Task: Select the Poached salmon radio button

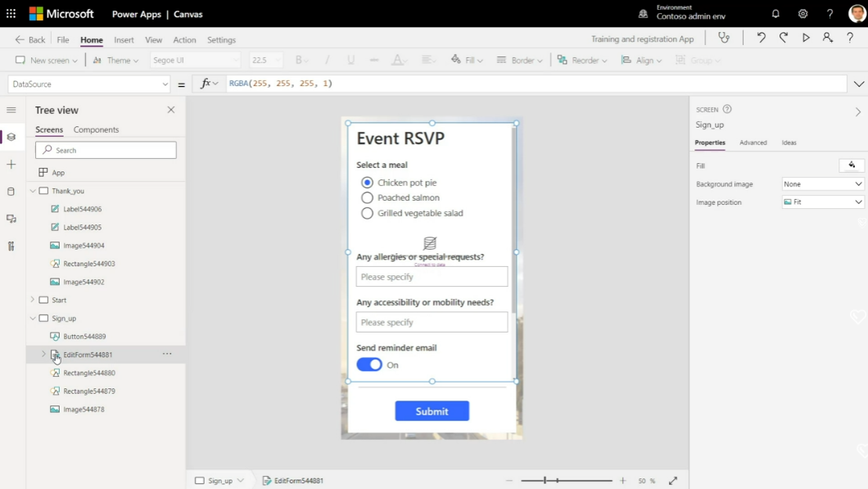Action: pyautogui.click(x=367, y=197)
